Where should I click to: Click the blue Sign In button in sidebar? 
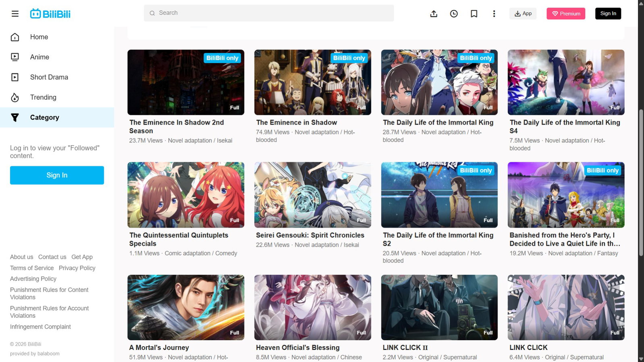click(57, 175)
